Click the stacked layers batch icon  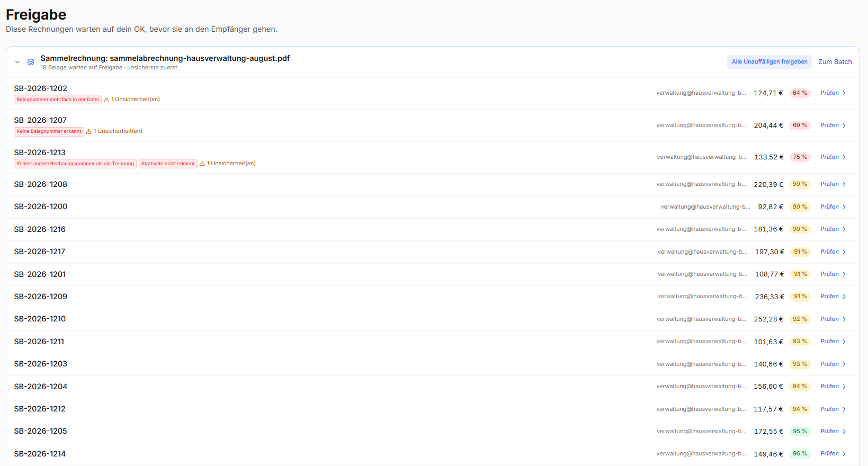pyautogui.click(x=31, y=62)
